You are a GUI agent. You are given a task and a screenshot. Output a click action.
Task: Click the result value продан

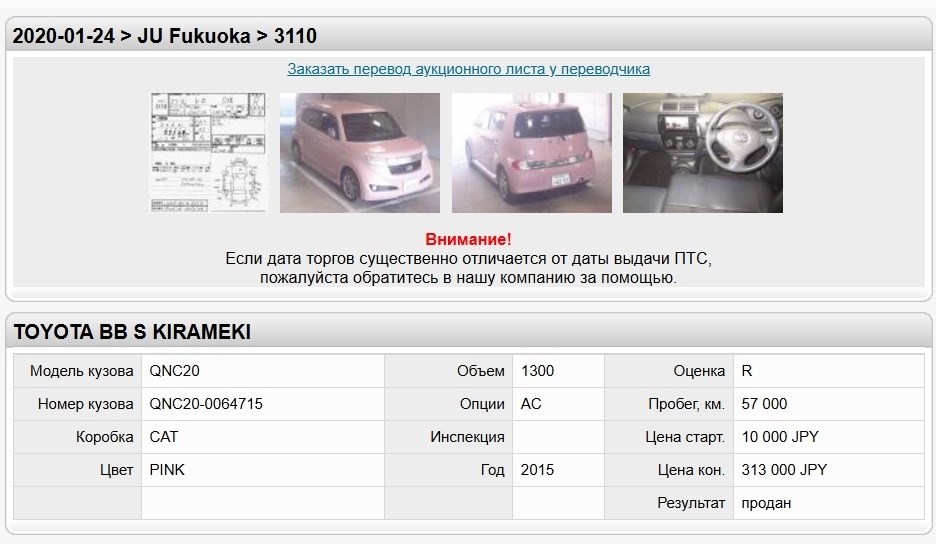pyautogui.click(x=766, y=503)
